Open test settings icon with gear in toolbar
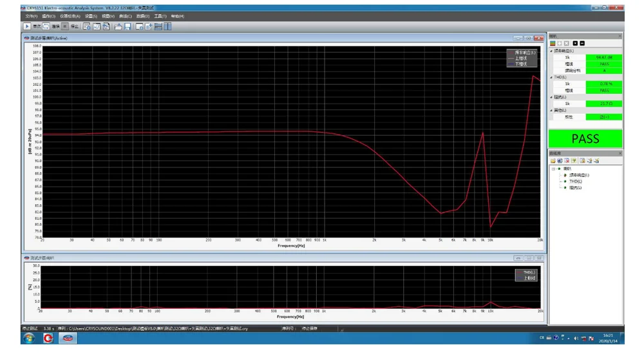The width and height of the screenshot is (644, 356). coord(87,26)
